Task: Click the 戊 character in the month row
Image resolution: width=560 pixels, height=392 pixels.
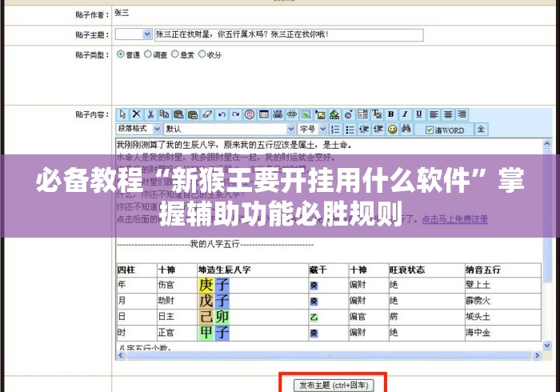Action: [206, 301]
